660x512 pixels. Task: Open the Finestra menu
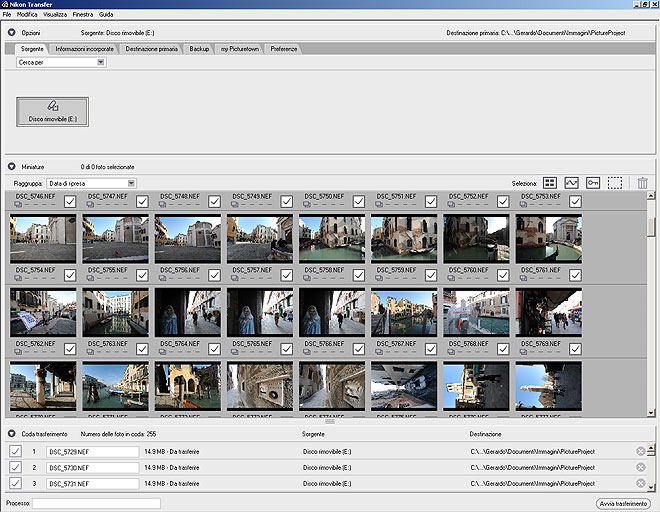(83, 14)
